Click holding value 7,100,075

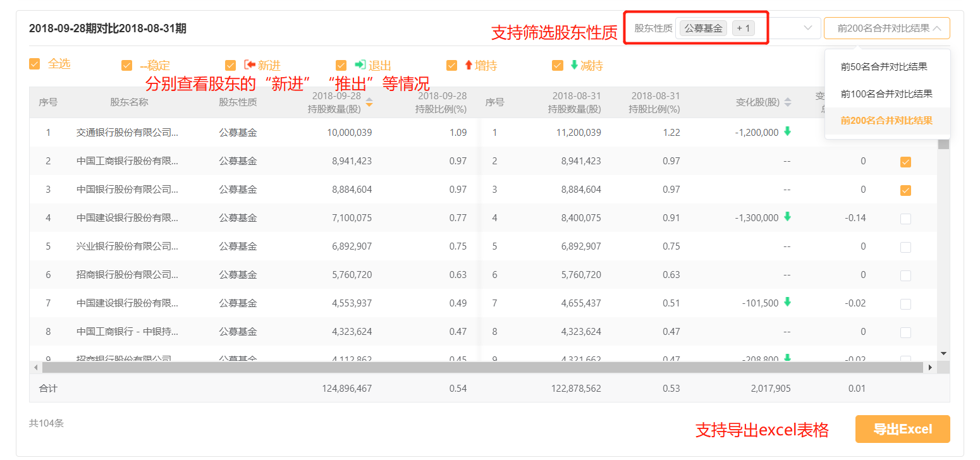pyautogui.click(x=352, y=218)
